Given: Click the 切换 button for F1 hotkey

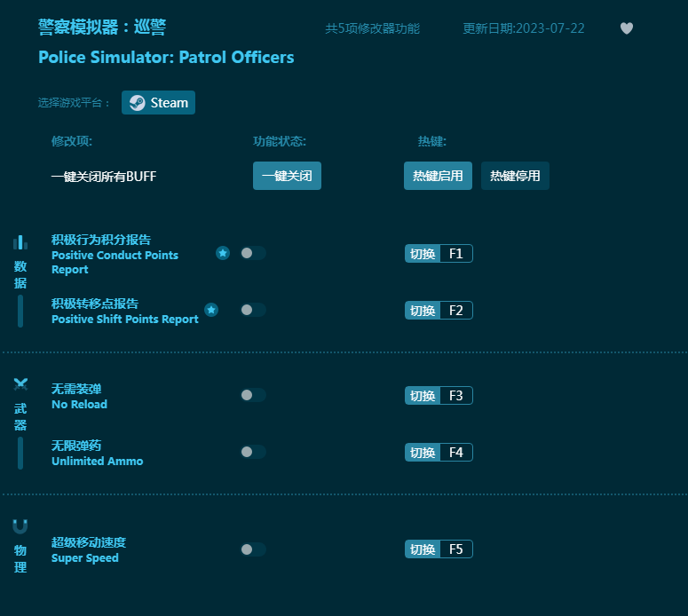Looking at the screenshot, I should click(423, 254).
